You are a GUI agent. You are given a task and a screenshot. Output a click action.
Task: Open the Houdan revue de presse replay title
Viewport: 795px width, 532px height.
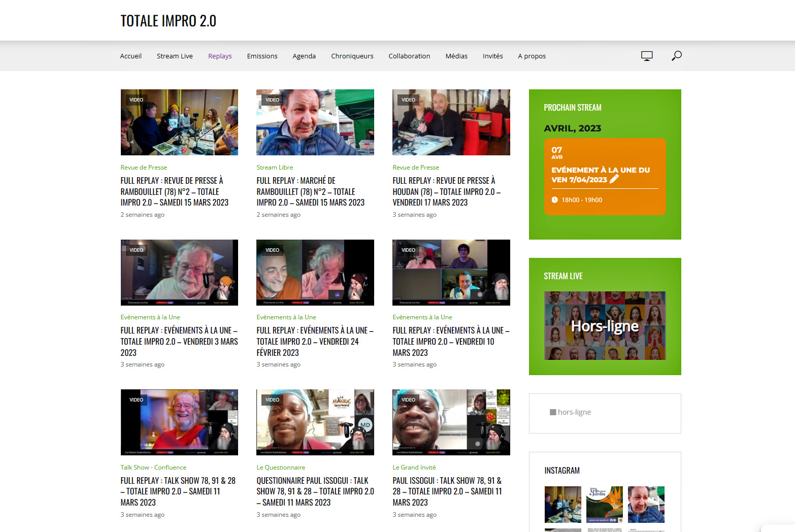(446, 191)
